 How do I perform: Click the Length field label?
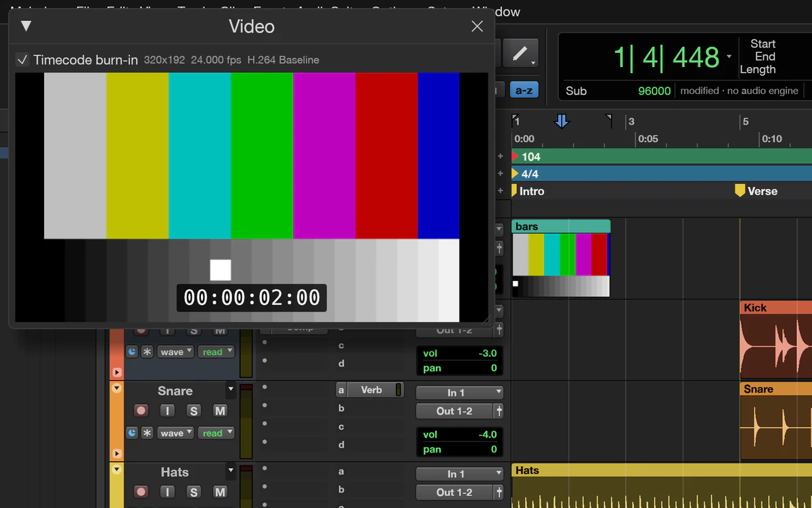click(757, 69)
